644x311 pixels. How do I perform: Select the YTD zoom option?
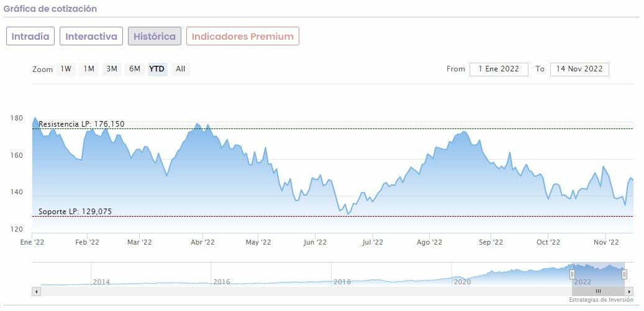click(156, 69)
